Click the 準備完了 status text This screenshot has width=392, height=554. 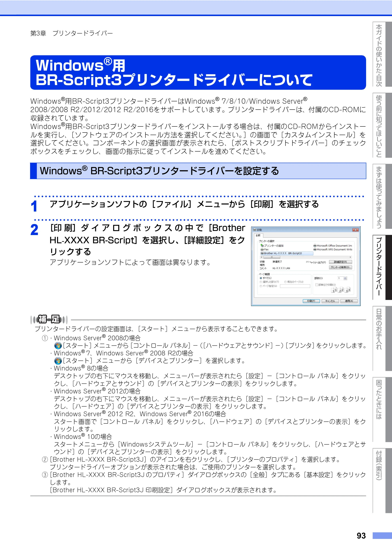(277, 262)
